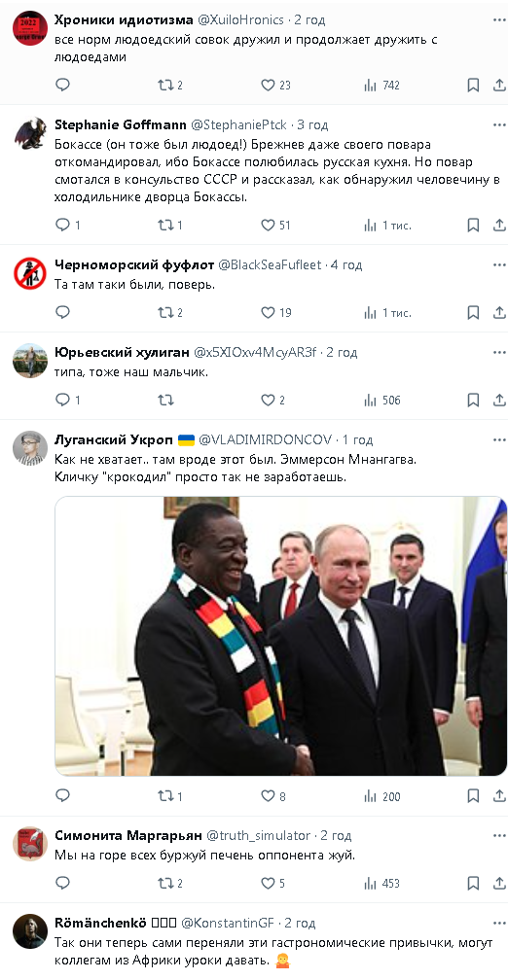Share the Луганский Укроп tweet
Viewport: 508px width, 980px height.
(x=499, y=795)
